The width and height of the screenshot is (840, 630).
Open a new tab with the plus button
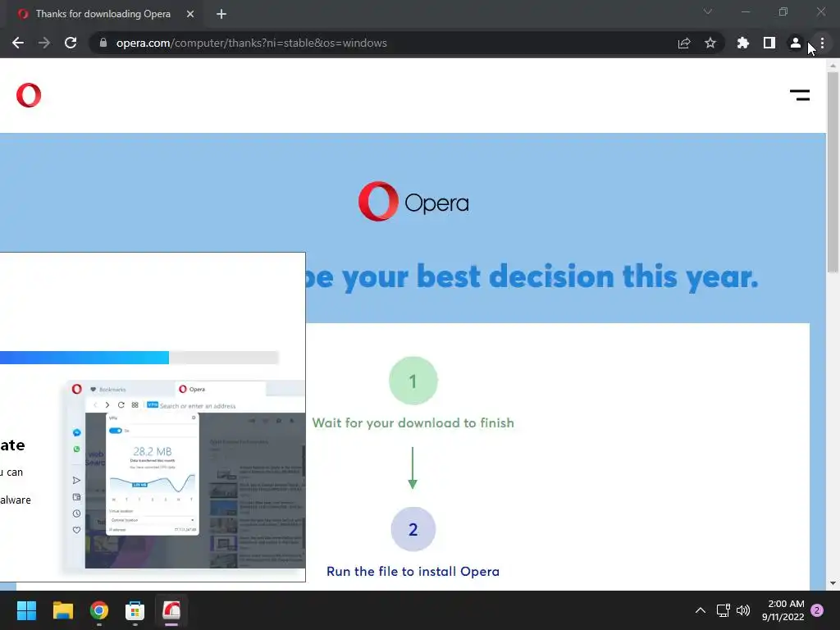pos(221,14)
